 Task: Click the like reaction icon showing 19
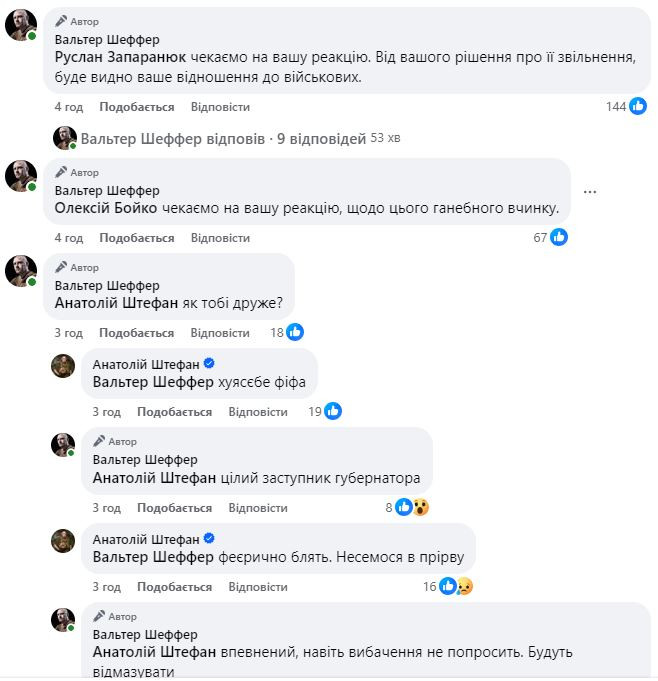coord(333,411)
